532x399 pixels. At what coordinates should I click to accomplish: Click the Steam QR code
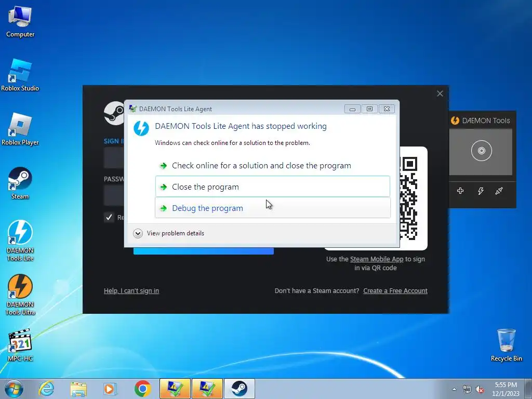(x=408, y=198)
